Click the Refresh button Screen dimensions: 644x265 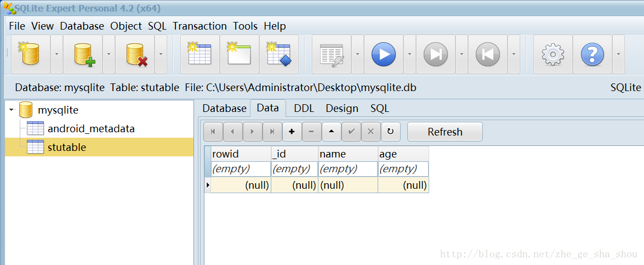(445, 132)
